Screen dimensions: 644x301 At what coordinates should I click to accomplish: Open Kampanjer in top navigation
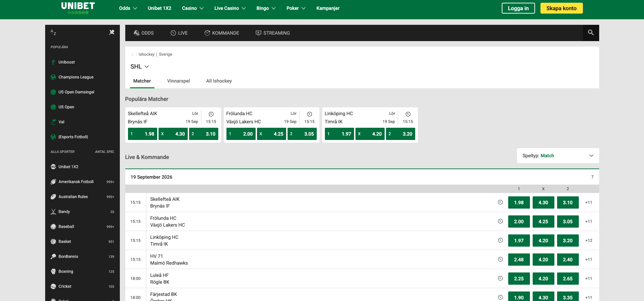point(328,8)
